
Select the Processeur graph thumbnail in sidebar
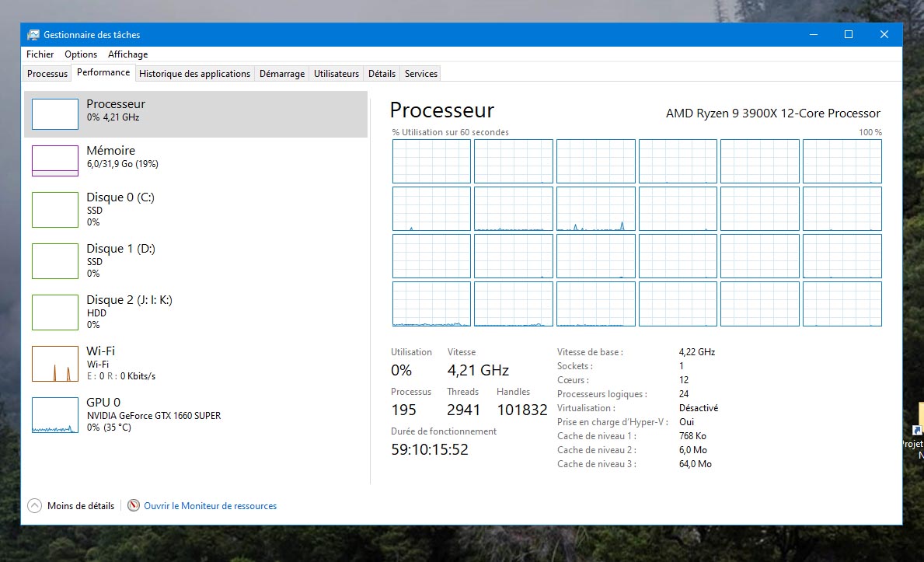click(55, 114)
